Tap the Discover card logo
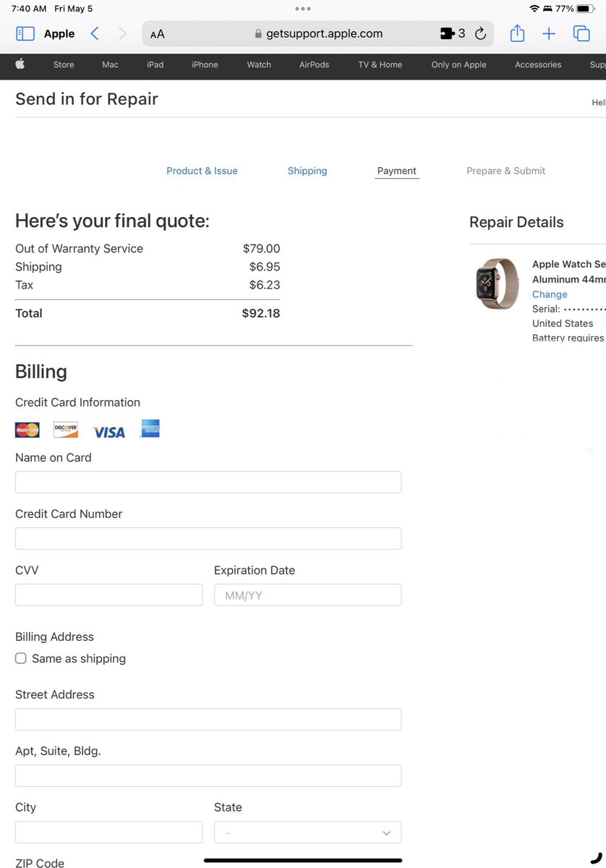This screenshot has height=868, width=606. click(66, 430)
